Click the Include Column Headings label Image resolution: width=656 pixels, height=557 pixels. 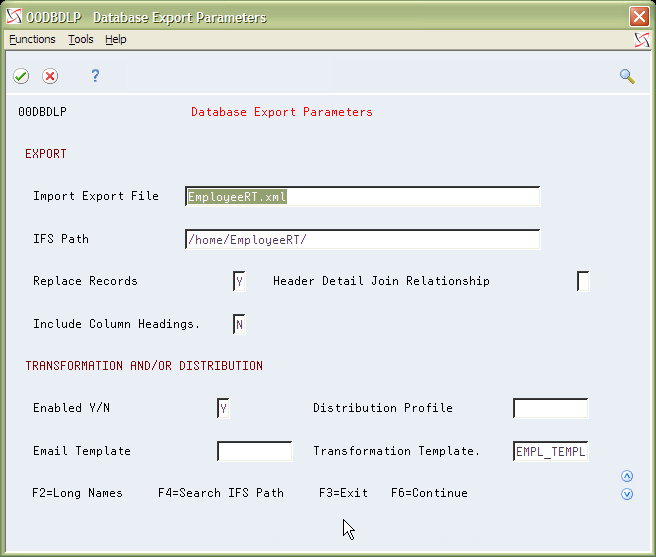[x=116, y=324]
